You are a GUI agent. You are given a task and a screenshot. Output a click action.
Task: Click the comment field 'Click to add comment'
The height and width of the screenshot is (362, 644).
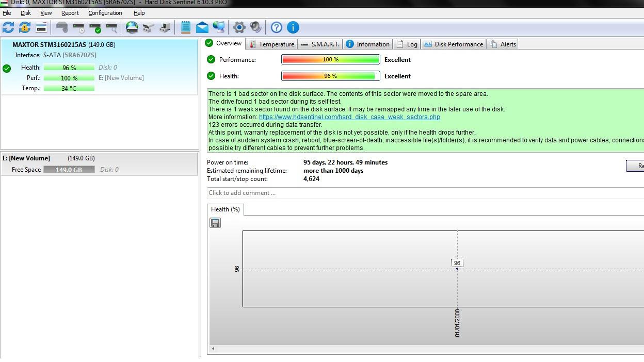click(x=425, y=193)
